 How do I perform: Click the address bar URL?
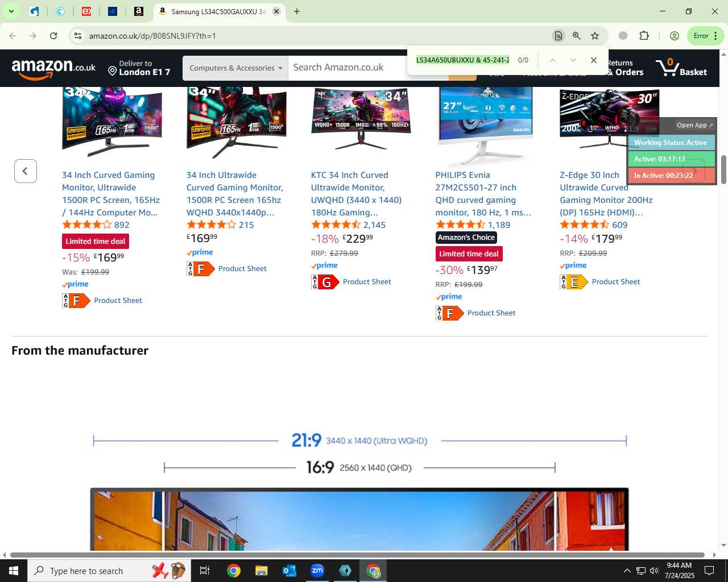pos(152,36)
